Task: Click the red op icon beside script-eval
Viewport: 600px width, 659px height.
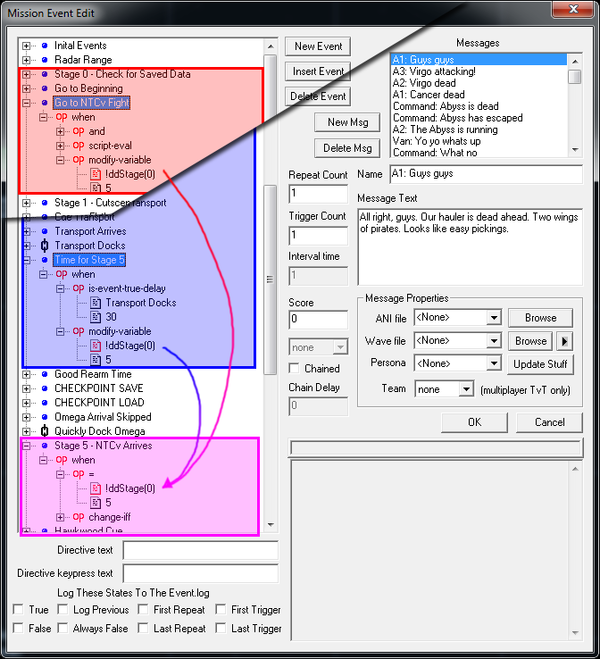Action: click(79, 145)
